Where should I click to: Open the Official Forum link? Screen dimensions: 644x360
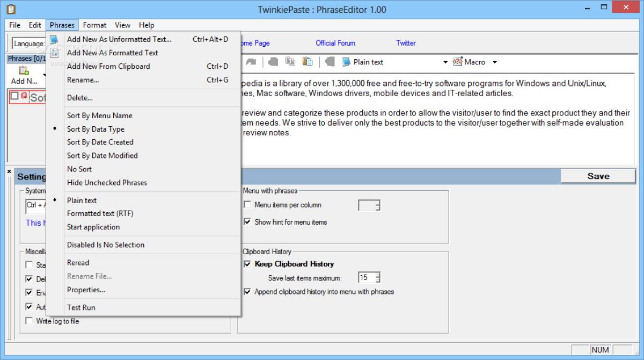tap(335, 43)
